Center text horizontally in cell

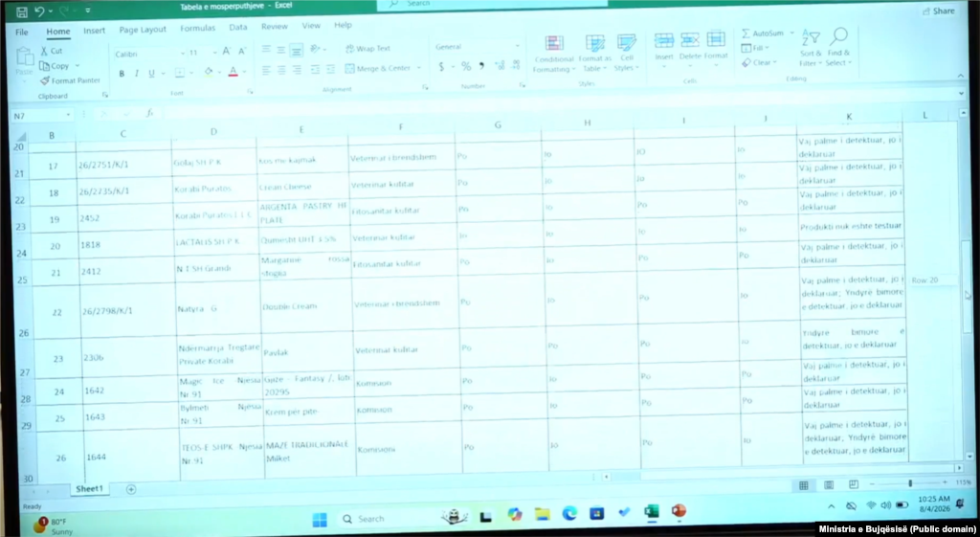[281, 70]
